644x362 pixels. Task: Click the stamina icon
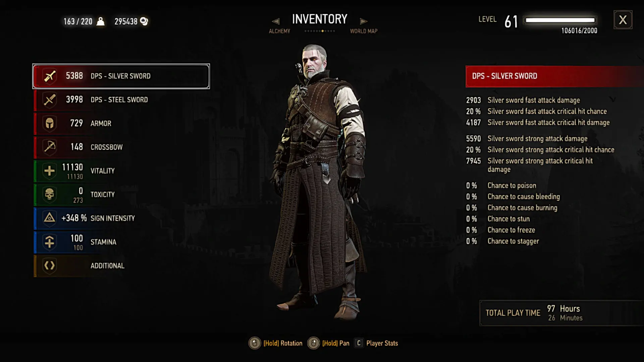tap(50, 242)
